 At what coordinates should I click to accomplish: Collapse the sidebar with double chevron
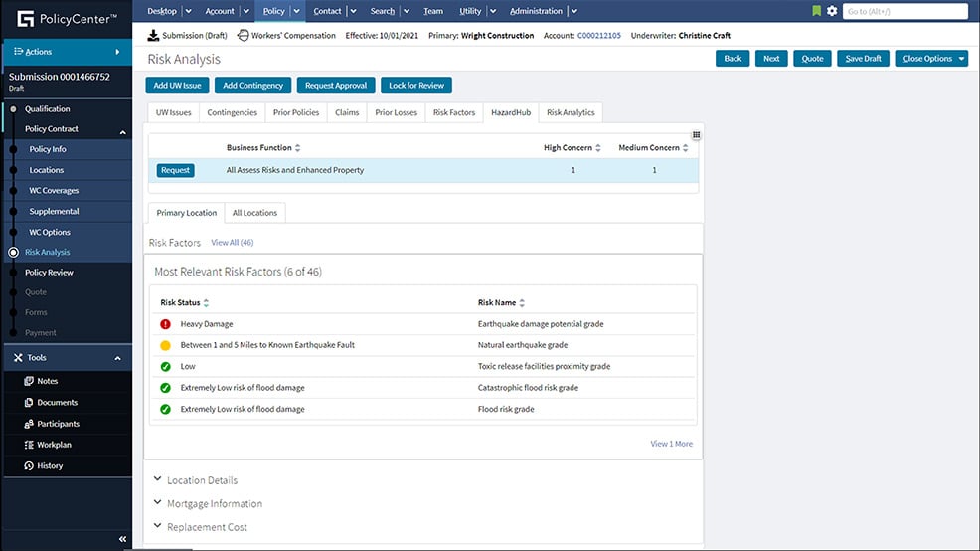click(x=122, y=539)
